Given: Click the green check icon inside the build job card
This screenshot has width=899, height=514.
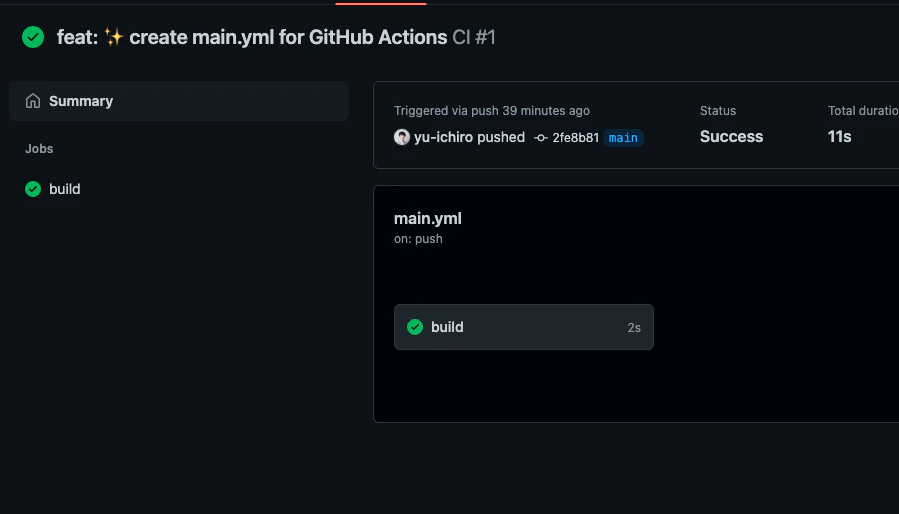Looking at the screenshot, I should coord(415,327).
